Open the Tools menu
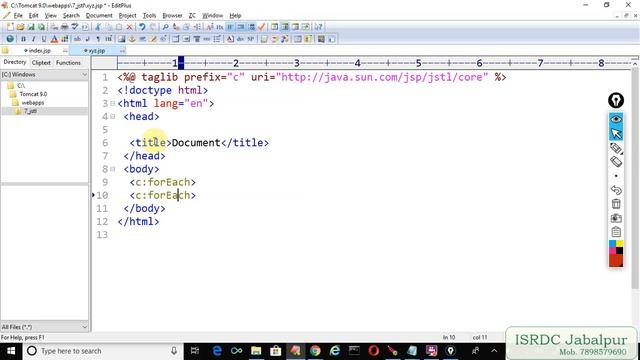Screen dimensions: 640x360 click(x=149, y=16)
